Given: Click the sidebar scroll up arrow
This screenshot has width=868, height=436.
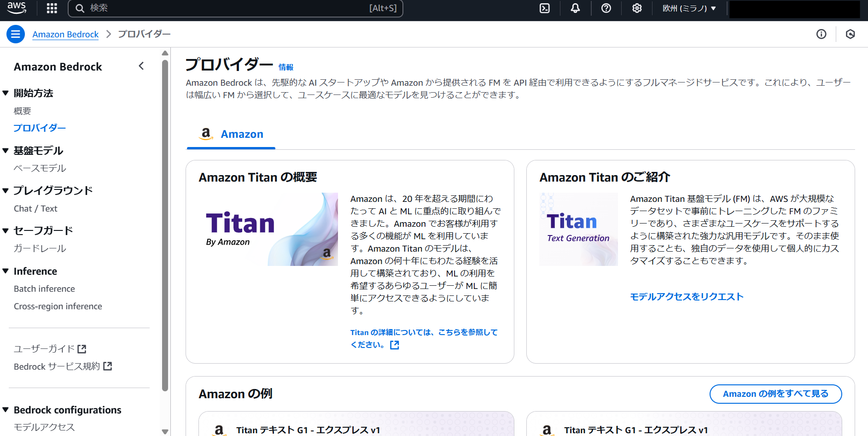Looking at the screenshot, I should [x=165, y=53].
